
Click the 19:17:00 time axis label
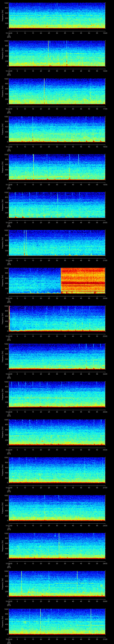(x=9, y=147)
